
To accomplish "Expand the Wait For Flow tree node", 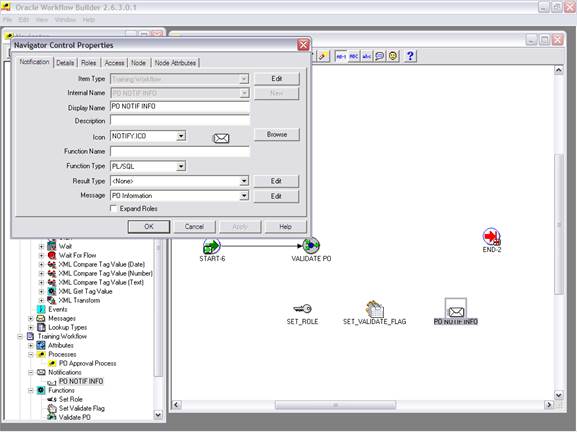I will (x=42, y=255).
